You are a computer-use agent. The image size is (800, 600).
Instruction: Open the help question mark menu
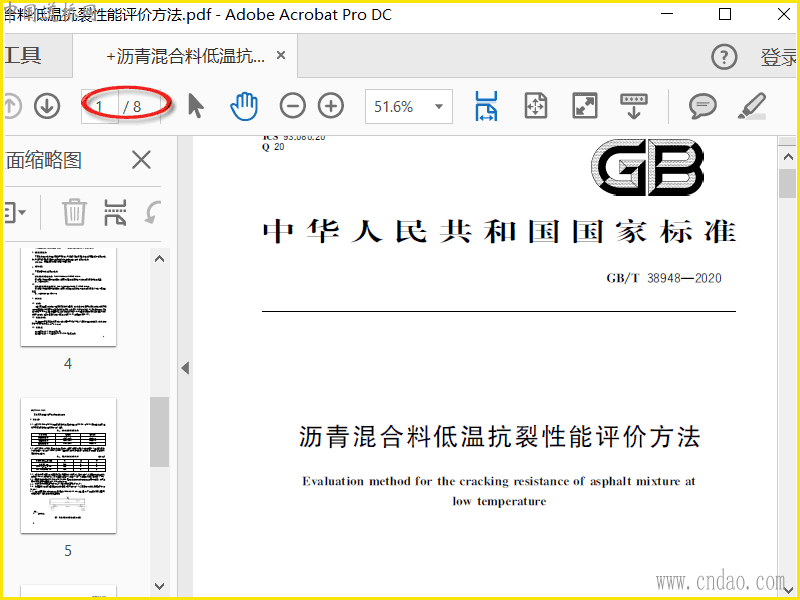click(724, 57)
